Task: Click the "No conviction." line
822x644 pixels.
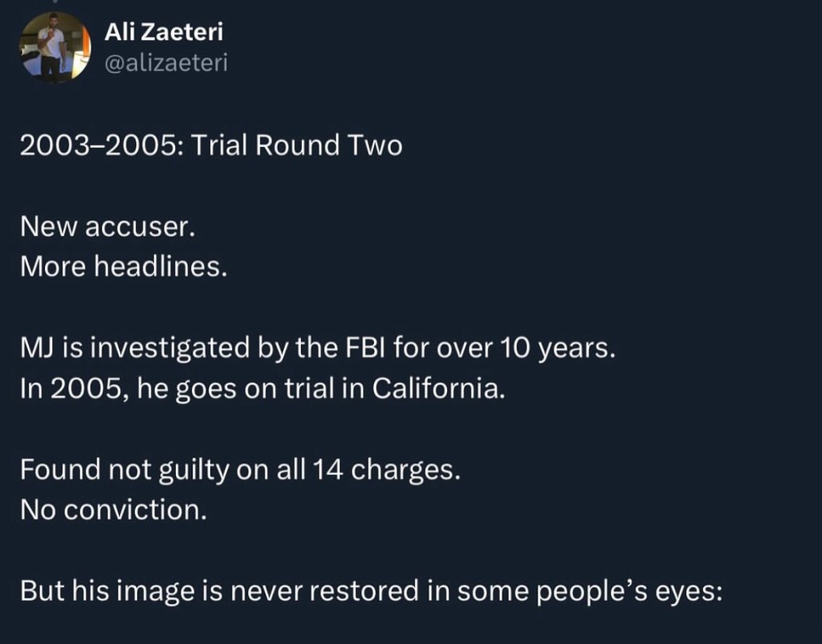Action: pyautogui.click(x=113, y=509)
